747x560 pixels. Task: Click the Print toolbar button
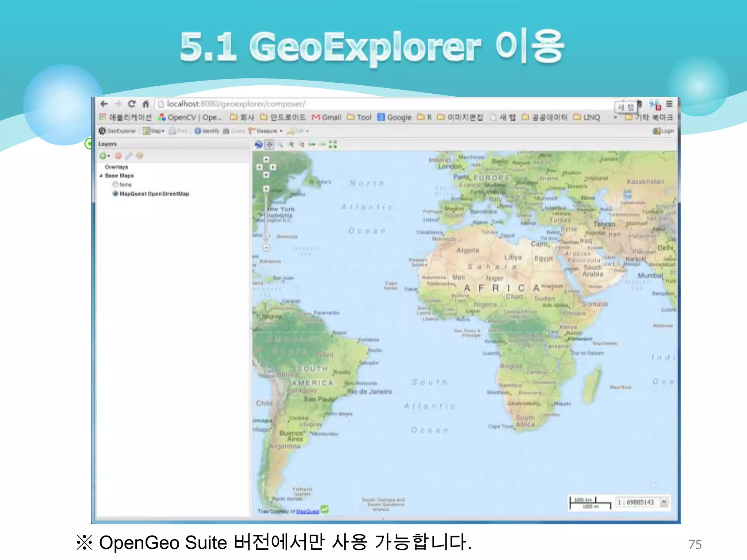[178, 131]
